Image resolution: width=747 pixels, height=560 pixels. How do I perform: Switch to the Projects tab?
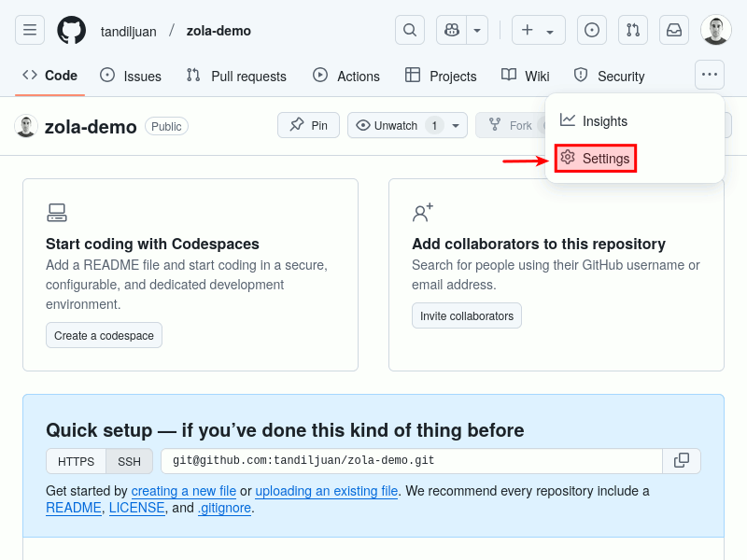[x=441, y=76]
